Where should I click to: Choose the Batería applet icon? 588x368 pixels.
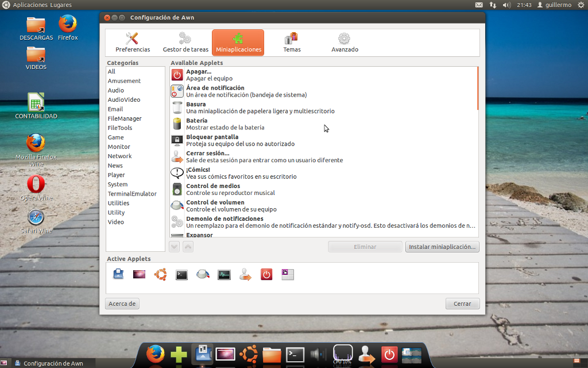[x=177, y=124]
